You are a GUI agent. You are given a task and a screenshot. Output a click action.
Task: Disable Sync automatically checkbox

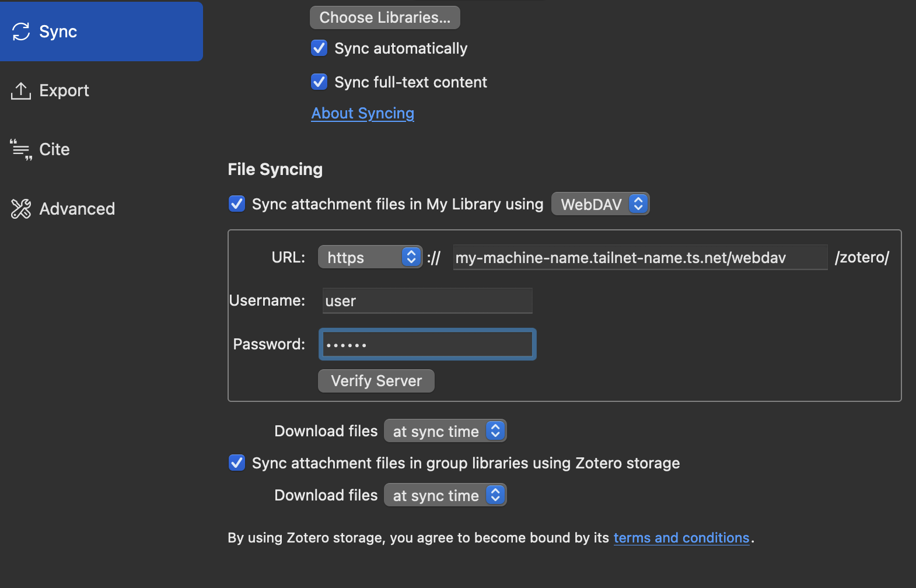pyautogui.click(x=319, y=48)
